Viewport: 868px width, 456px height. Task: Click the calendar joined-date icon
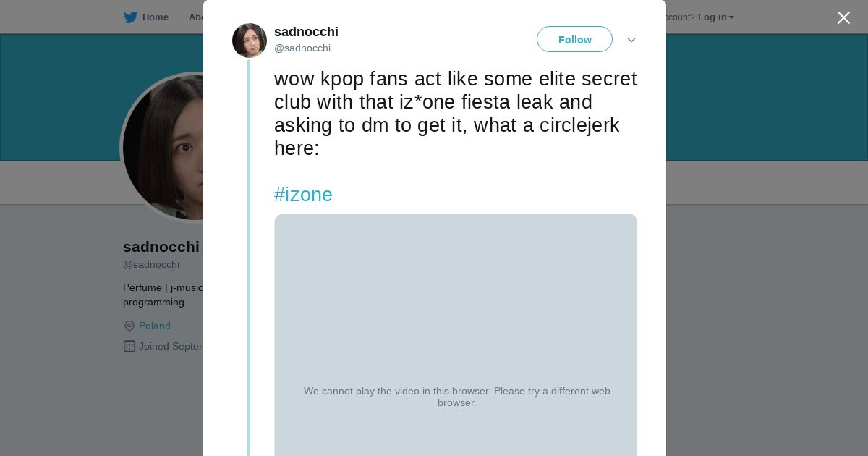coord(129,347)
